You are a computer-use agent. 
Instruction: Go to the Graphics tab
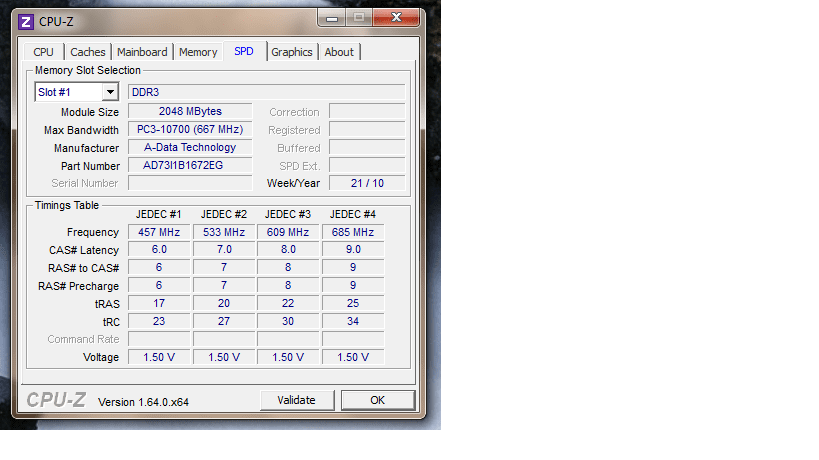click(x=291, y=52)
